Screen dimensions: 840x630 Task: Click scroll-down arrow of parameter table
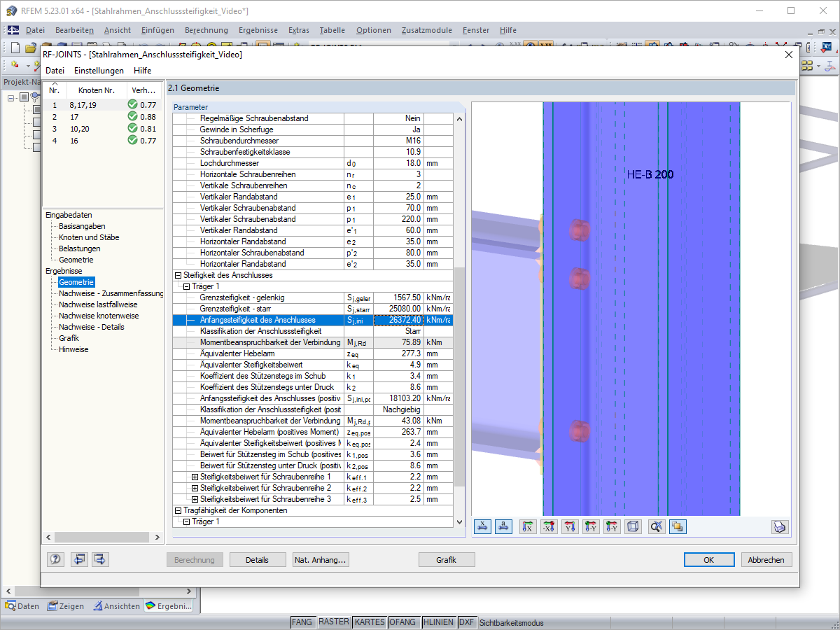tap(460, 522)
